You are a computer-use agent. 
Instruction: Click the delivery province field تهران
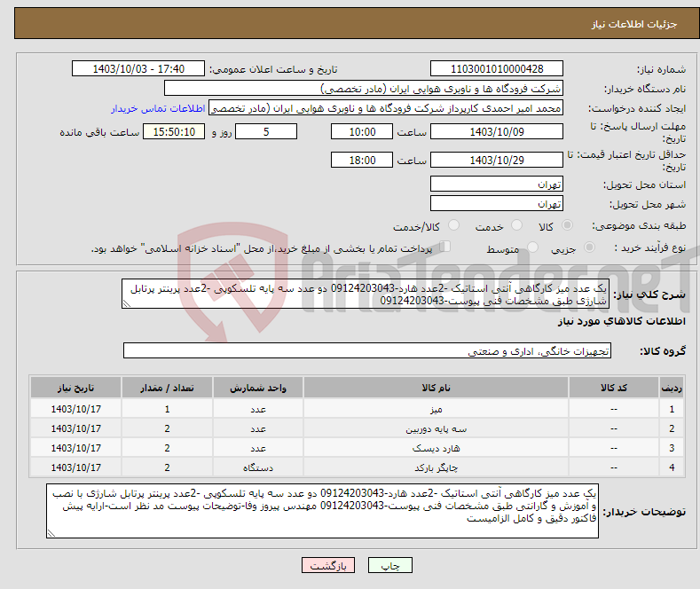497,184
